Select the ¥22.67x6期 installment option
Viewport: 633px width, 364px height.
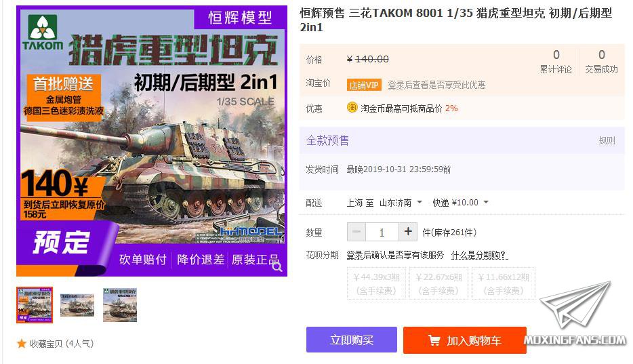[x=438, y=283]
